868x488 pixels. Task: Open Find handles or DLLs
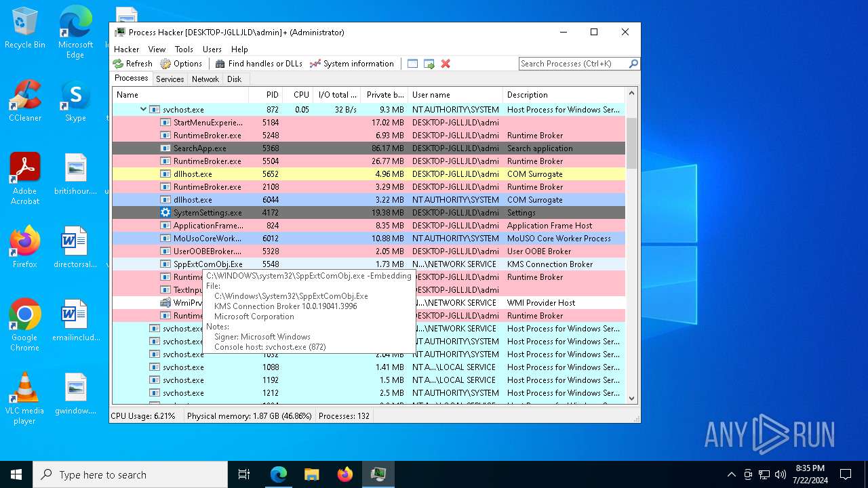point(258,64)
